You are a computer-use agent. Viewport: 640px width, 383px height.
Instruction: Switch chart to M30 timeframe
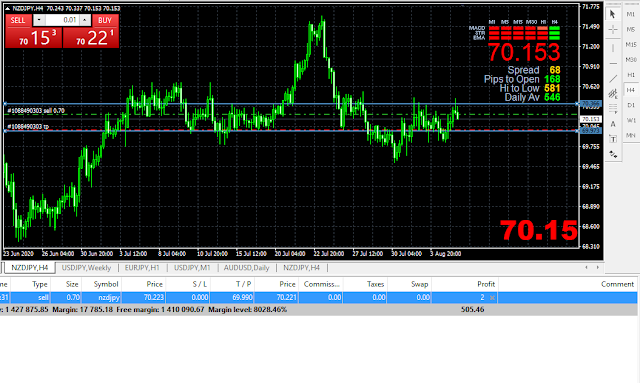tap(631, 60)
